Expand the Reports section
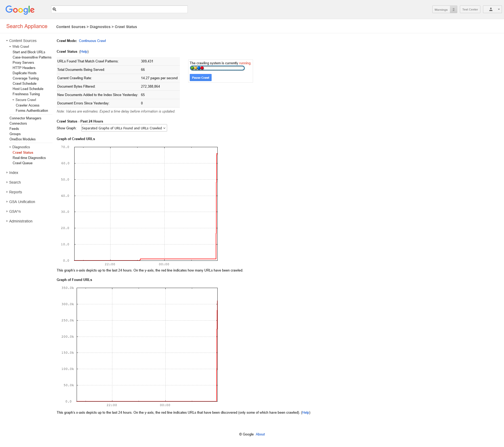This screenshot has width=504, height=447. click(7, 192)
